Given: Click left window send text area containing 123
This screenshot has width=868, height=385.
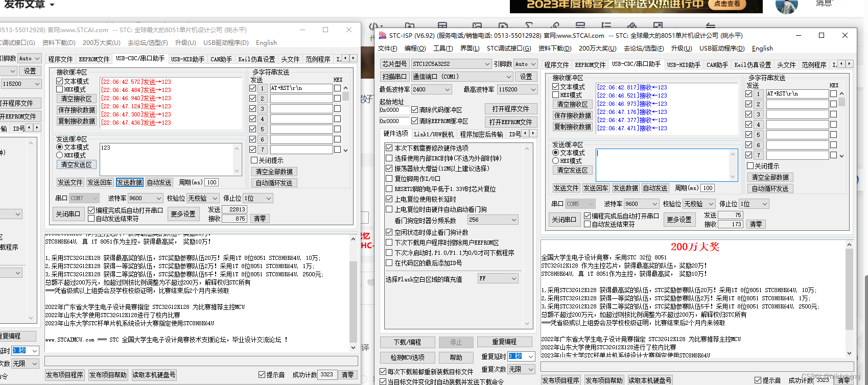Looking at the screenshot, I should click(170, 159).
